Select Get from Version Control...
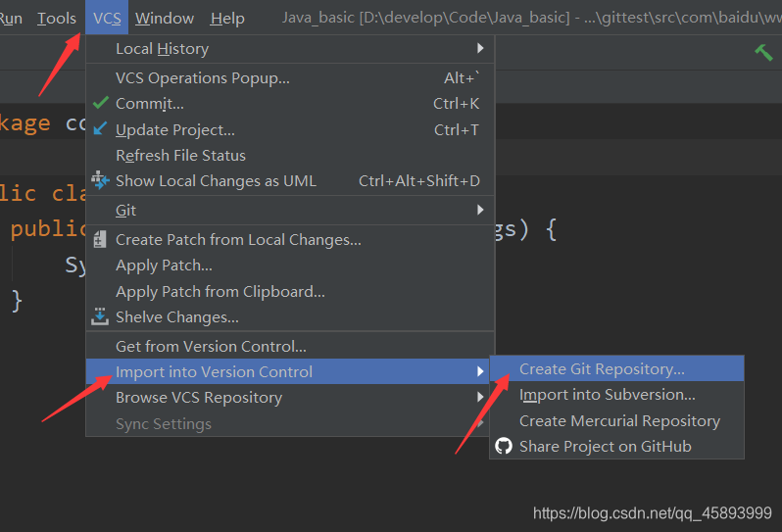 (290, 346)
